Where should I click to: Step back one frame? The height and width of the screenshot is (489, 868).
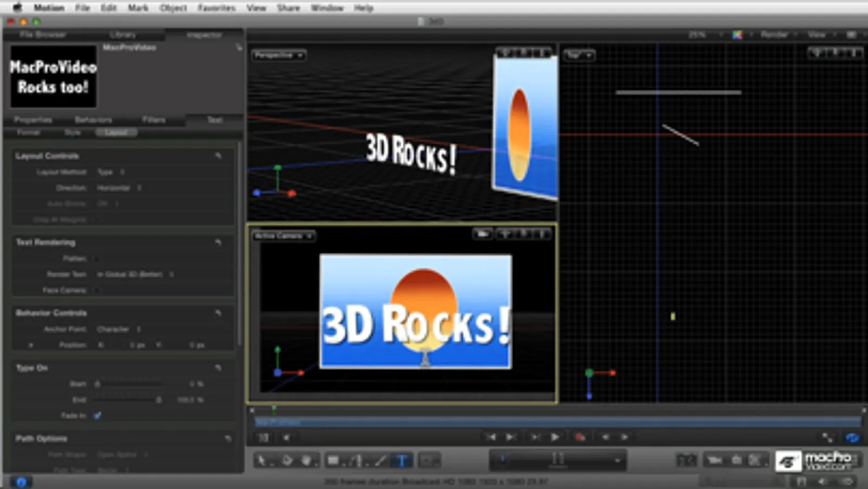605,437
